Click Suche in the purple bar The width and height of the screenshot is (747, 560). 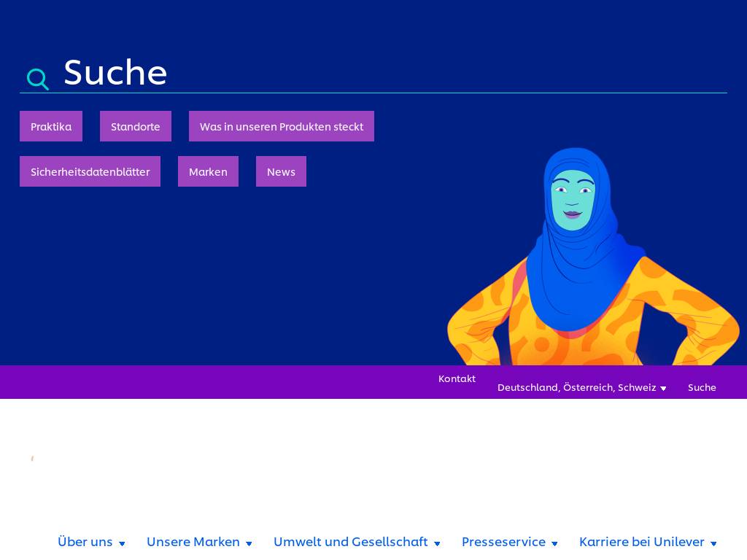click(702, 387)
